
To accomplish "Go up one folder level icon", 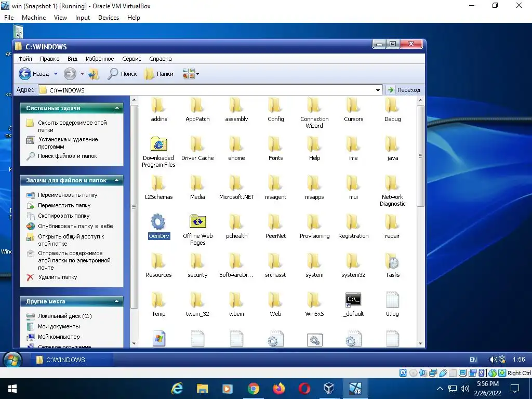I will [94, 74].
